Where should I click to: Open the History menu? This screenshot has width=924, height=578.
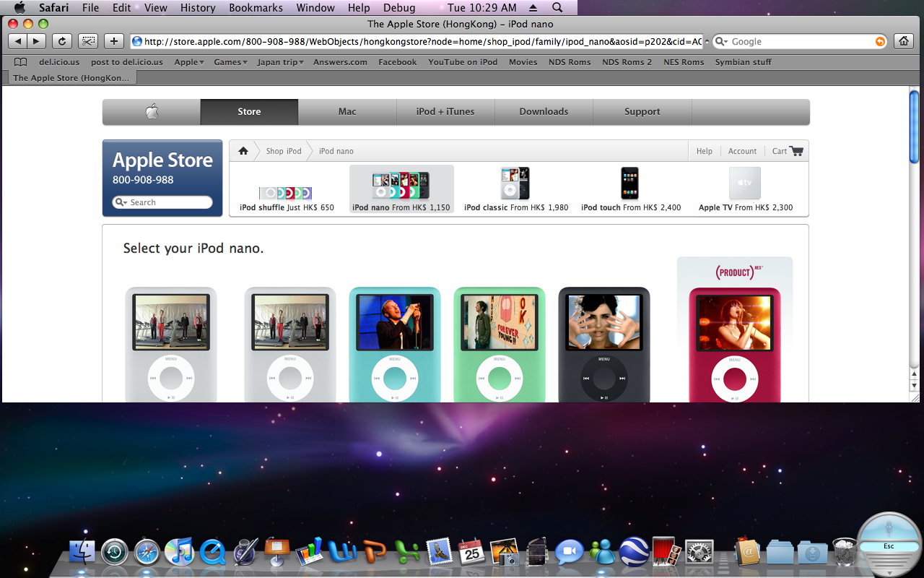(198, 7)
